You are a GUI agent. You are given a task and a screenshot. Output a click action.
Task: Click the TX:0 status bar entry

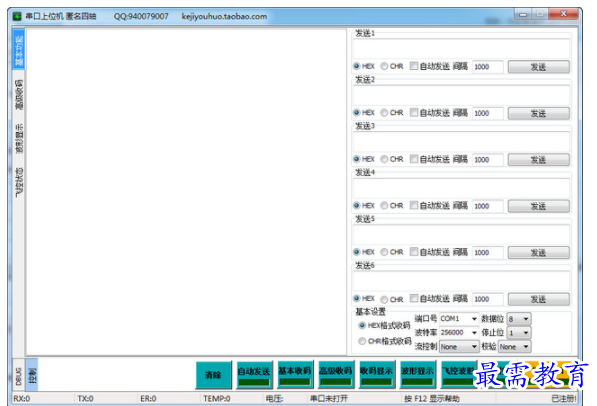(x=85, y=398)
